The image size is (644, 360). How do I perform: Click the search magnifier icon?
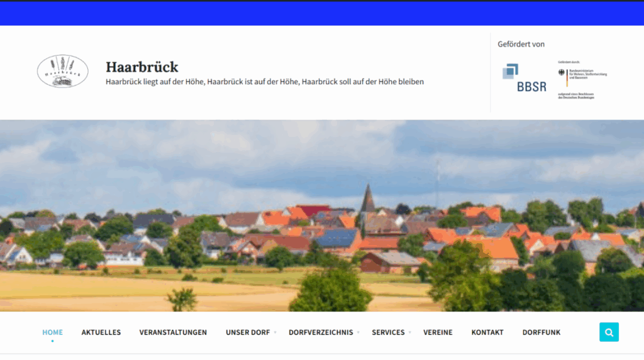tap(609, 332)
